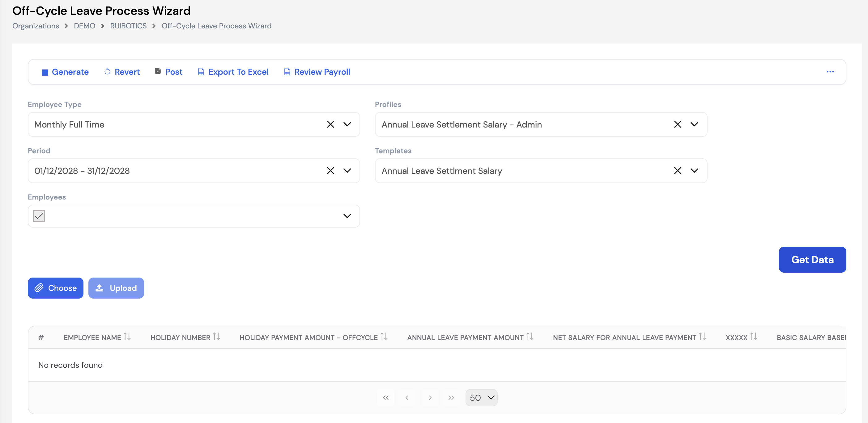Sort by Employee Name column
The width and height of the screenshot is (868, 423).
127,337
